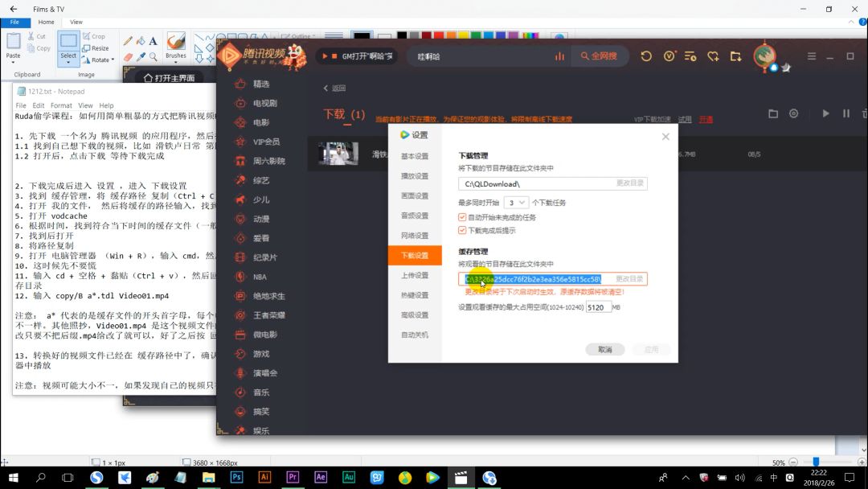This screenshot has width=868, height=489.
Task: Expand the Brushes dropdown arrow in Paint
Action: pos(176,62)
